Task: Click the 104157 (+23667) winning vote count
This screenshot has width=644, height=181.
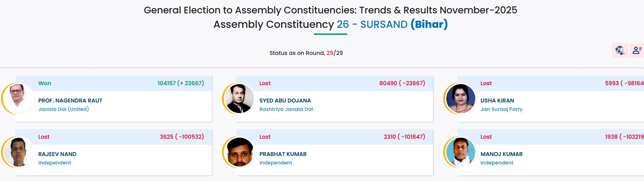Action: coord(181,83)
